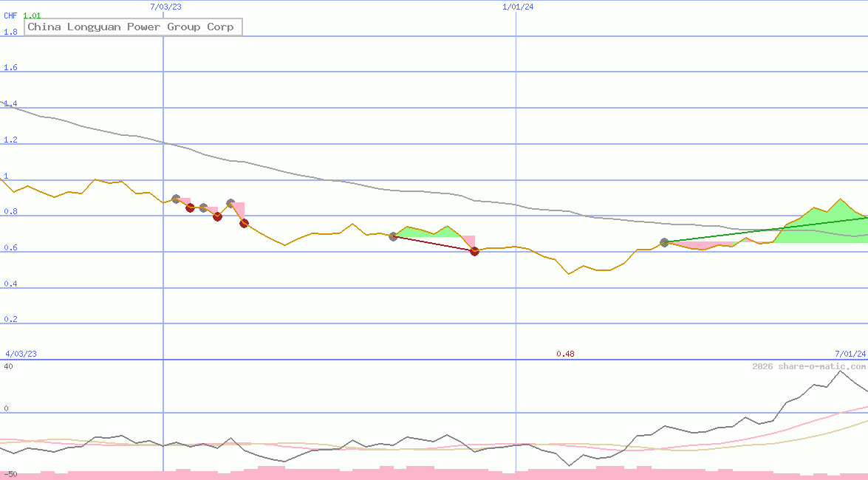868x480 pixels.
Task: Click the gray marker starting the dark-red trendline
Action: coord(394,238)
